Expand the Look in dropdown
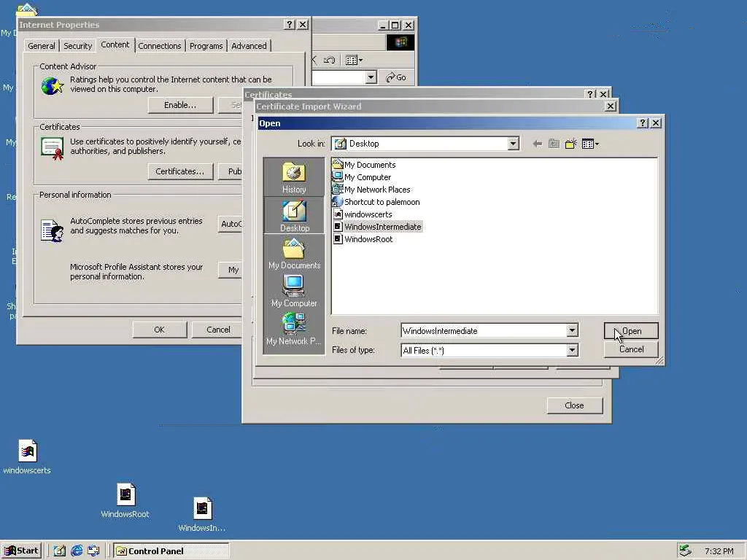The width and height of the screenshot is (747, 560). click(513, 144)
